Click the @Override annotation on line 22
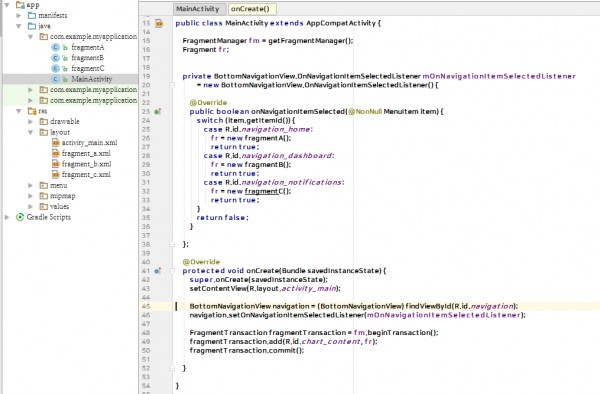This screenshot has height=394, width=600. click(x=209, y=103)
